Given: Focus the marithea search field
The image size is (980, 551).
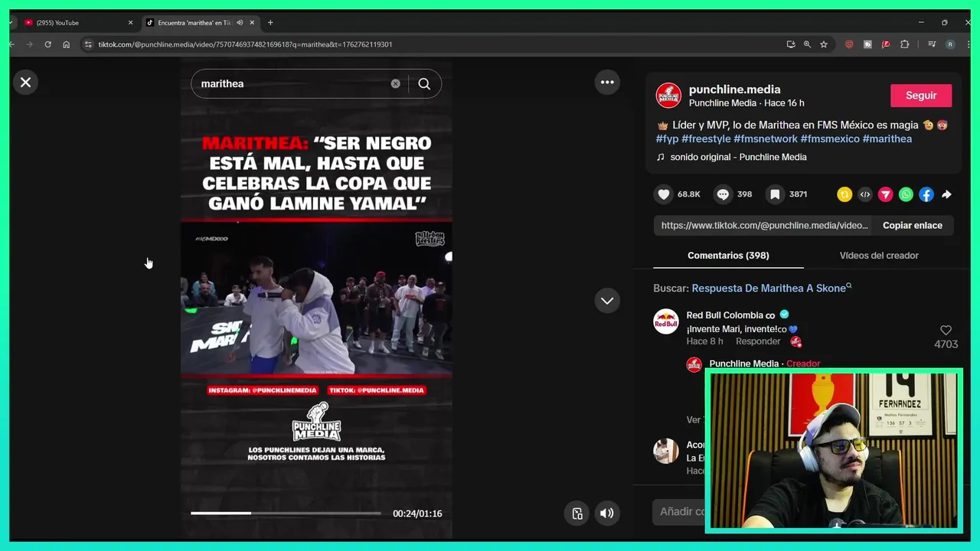Looking at the screenshot, I should pyautogui.click(x=291, y=83).
